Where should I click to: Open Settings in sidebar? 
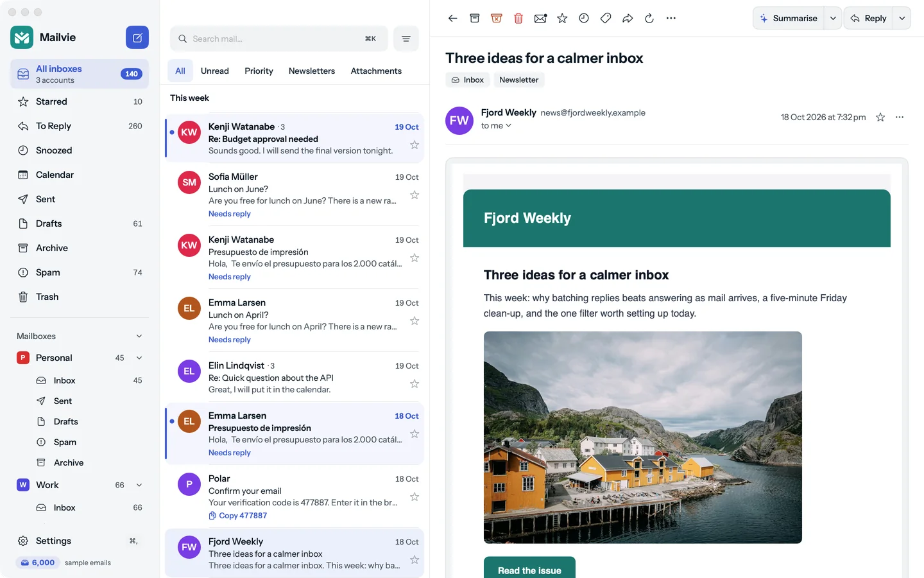(80, 541)
